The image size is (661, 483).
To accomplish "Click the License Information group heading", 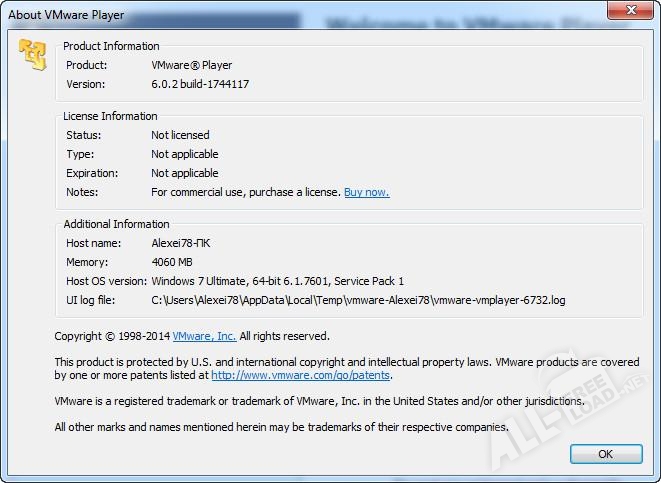I will 110,116.
